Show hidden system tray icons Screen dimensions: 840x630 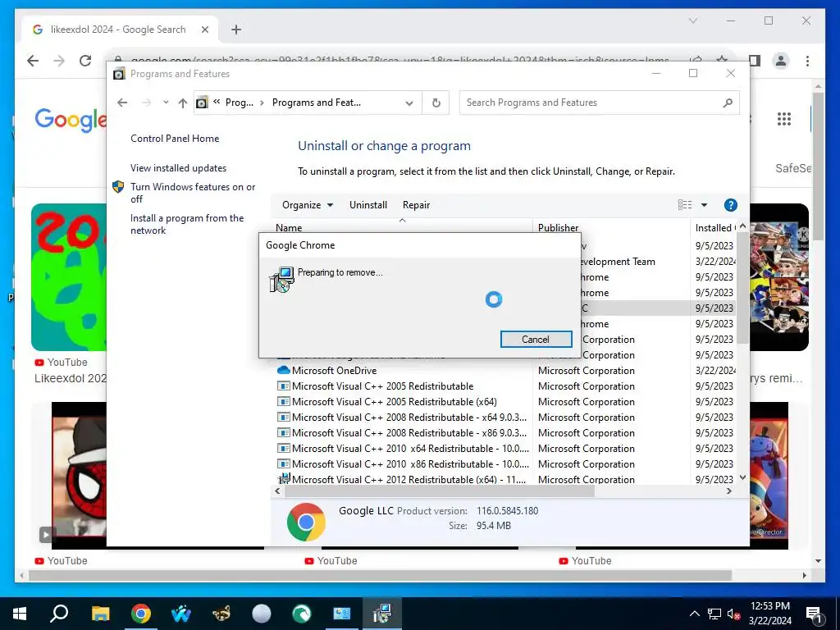(694, 614)
